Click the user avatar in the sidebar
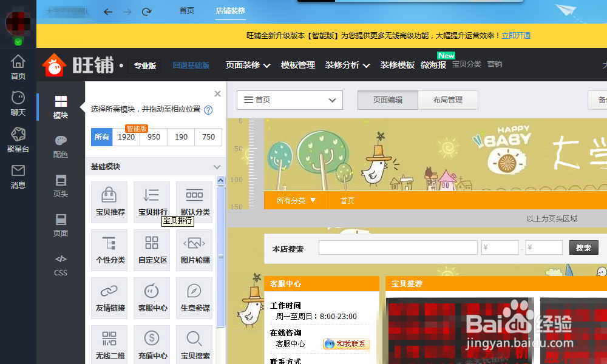This screenshot has width=607, height=364. [18, 22]
